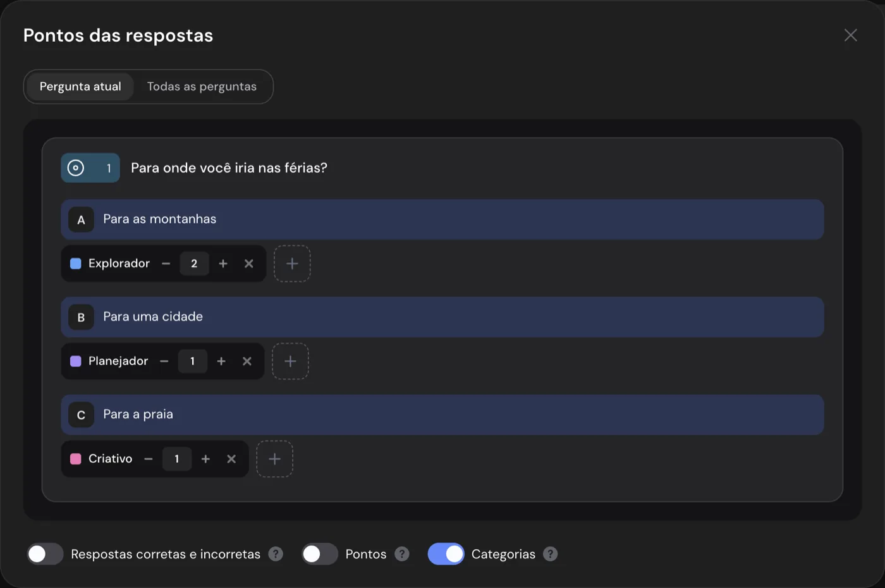Select the 'Pergunta atual' tab
The image size is (885, 588).
pos(80,87)
